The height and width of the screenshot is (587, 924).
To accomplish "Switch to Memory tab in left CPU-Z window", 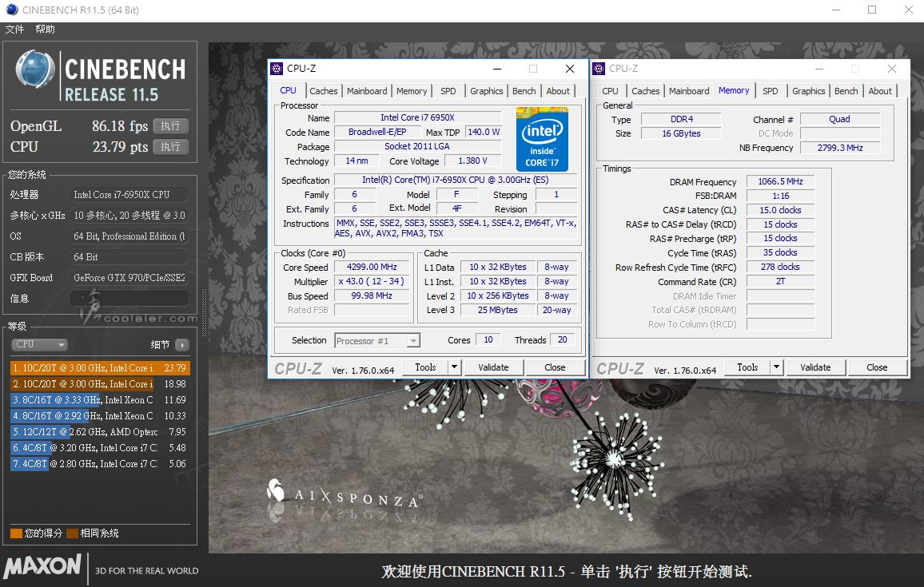I will pyautogui.click(x=412, y=91).
